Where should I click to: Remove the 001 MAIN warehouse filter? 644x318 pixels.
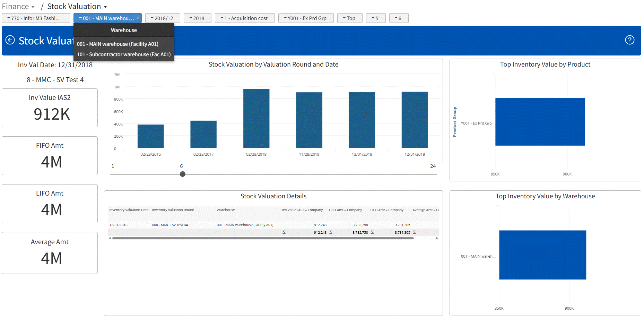[138, 18]
